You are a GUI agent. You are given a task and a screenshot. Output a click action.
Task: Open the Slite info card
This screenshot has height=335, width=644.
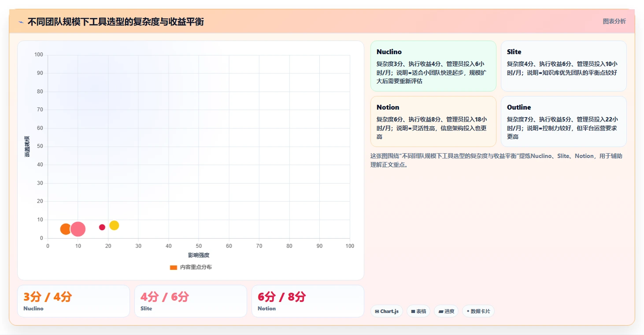click(x=564, y=66)
